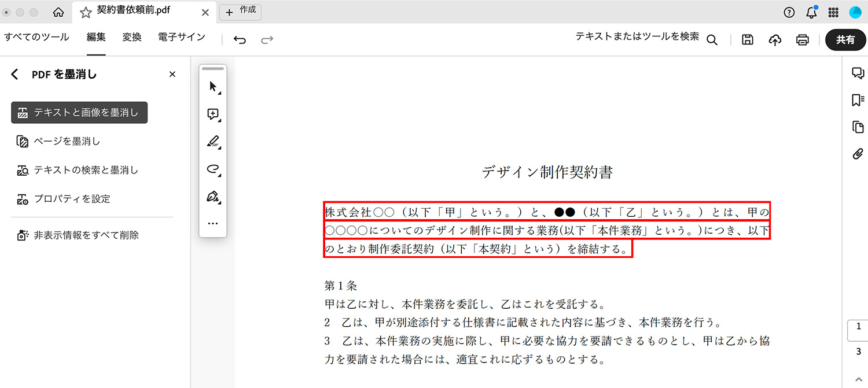868x388 pixels.
Task: Click the 共有 share button
Action: (845, 40)
